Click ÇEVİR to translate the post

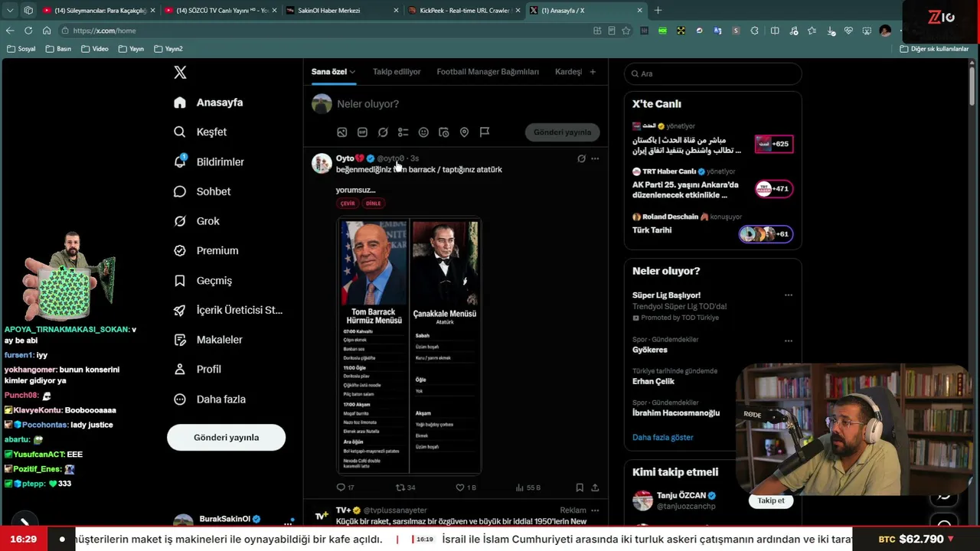(x=348, y=204)
